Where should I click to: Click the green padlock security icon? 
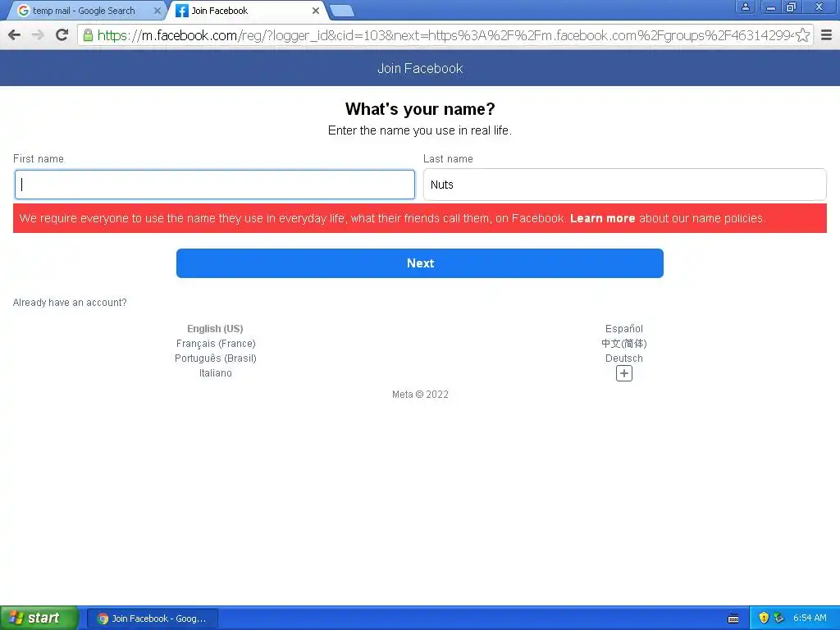click(x=88, y=35)
